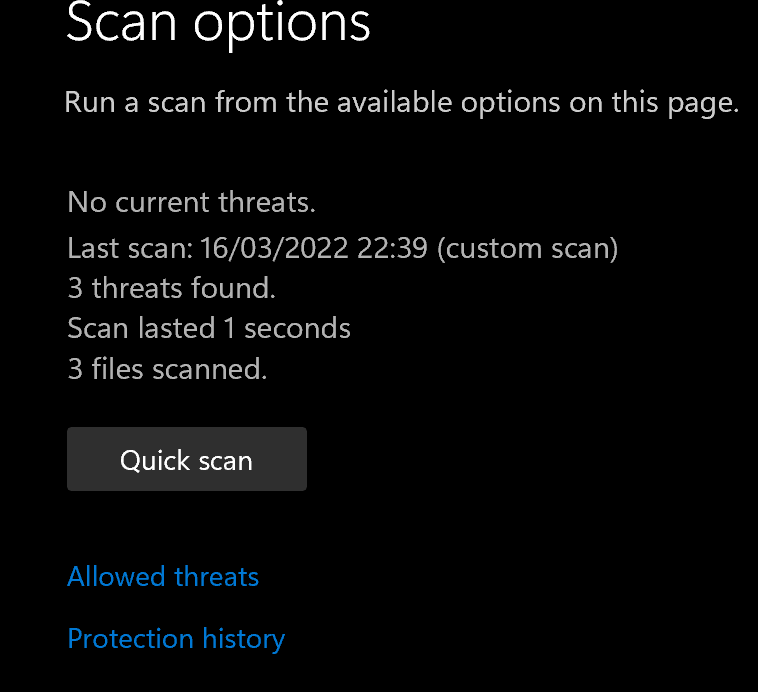Click the 'Scan lasted 1 seconds' line
This screenshot has height=692, width=758.
click(x=209, y=328)
